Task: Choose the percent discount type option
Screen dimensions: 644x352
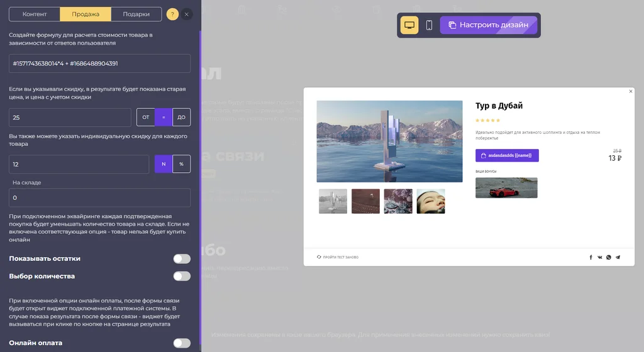Action: pyautogui.click(x=181, y=164)
